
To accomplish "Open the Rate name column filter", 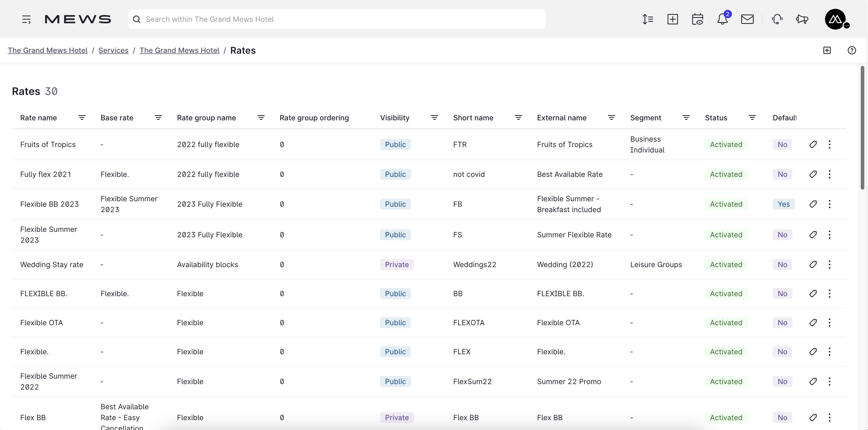I will pos(82,117).
